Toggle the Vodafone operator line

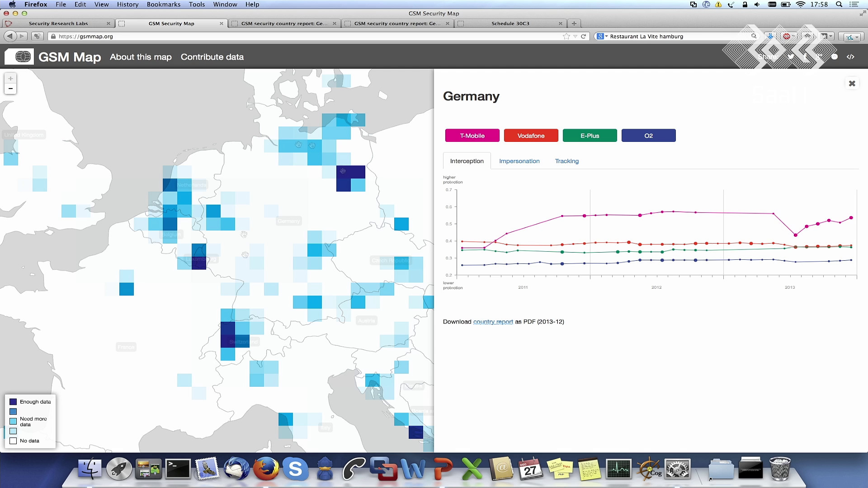[x=531, y=136]
